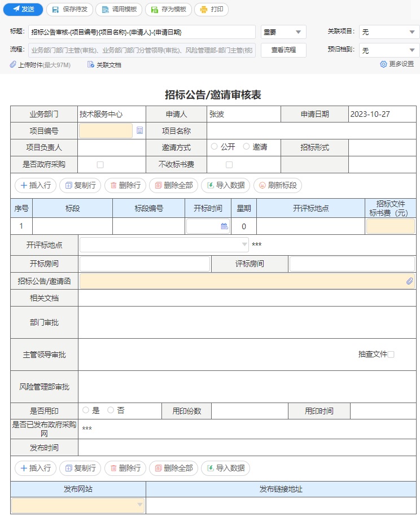The width and height of the screenshot is (420, 516).
Task: Click upper 删除行 button above 标段 table
Action: tap(125, 185)
